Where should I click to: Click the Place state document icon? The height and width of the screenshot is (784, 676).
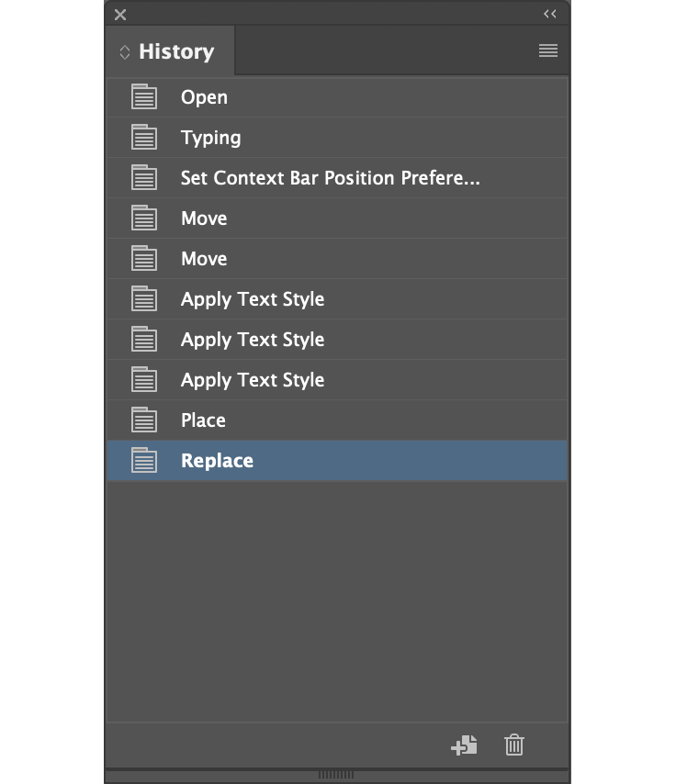click(x=144, y=420)
